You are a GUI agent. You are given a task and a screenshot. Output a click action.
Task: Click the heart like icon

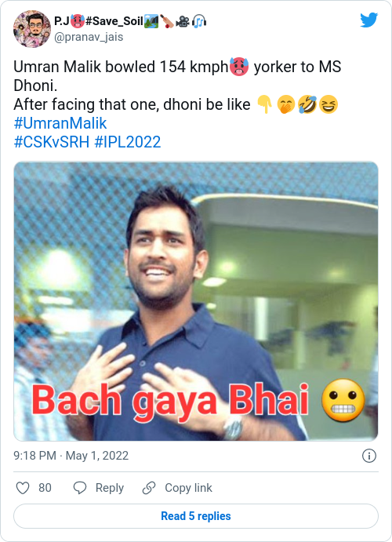coord(23,488)
